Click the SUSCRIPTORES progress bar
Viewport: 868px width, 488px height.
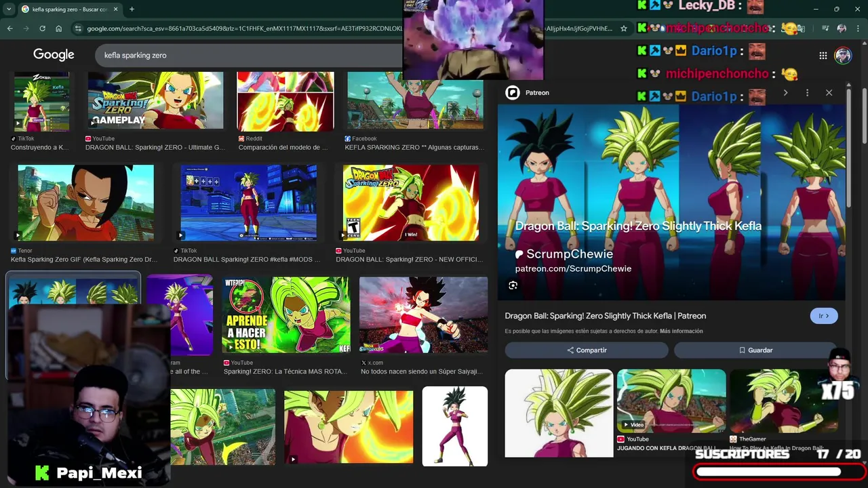tap(778, 472)
